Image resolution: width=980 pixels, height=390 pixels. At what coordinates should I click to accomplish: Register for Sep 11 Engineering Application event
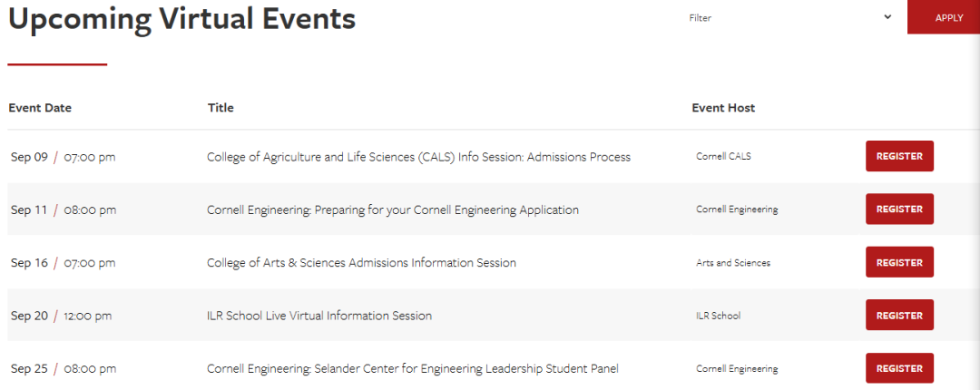pyautogui.click(x=899, y=210)
